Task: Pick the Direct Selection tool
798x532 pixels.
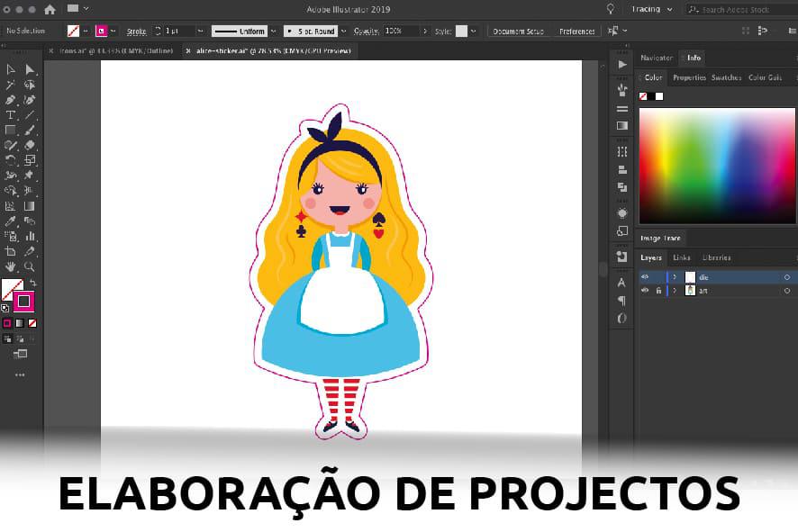Action: click(30, 69)
